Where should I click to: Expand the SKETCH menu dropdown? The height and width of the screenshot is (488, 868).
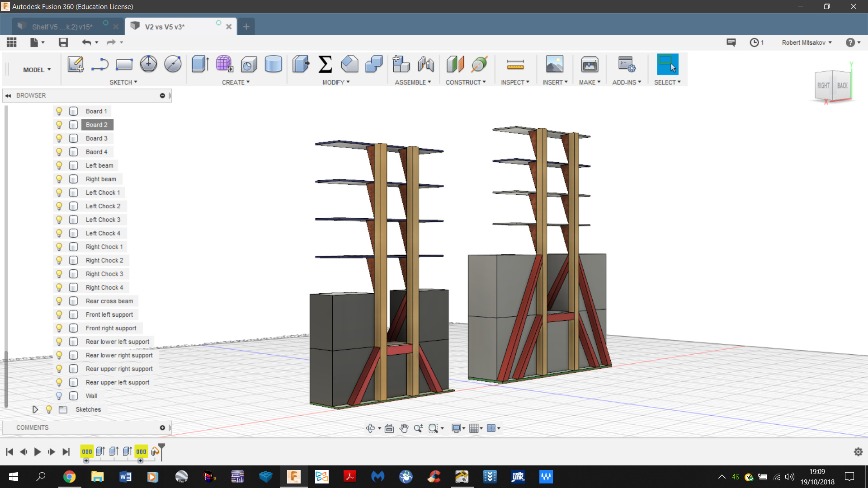click(123, 82)
